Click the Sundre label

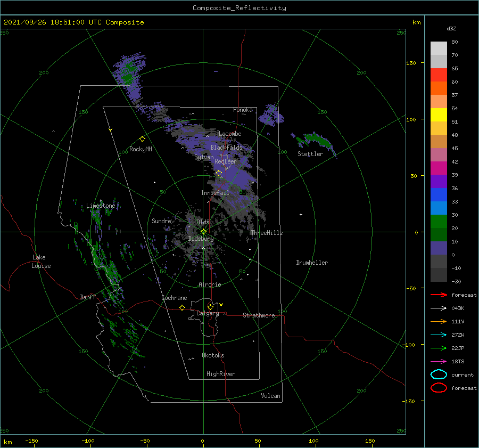point(162,221)
